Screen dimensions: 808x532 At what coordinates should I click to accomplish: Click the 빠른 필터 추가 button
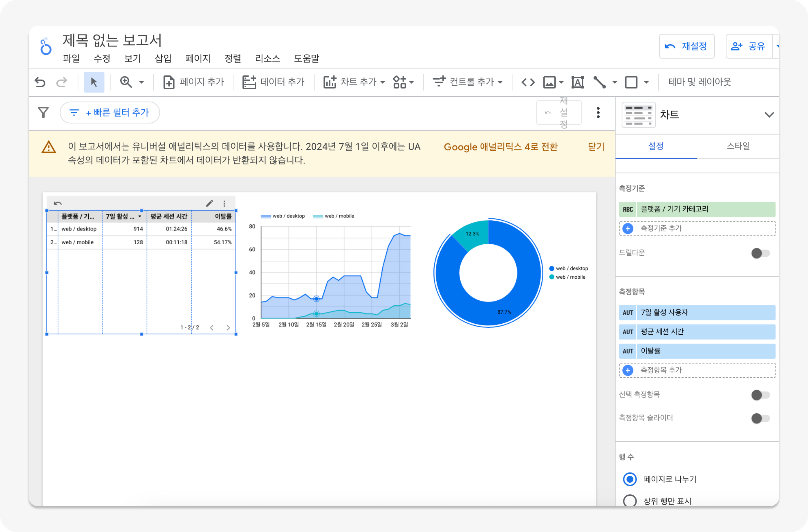click(x=110, y=113)
